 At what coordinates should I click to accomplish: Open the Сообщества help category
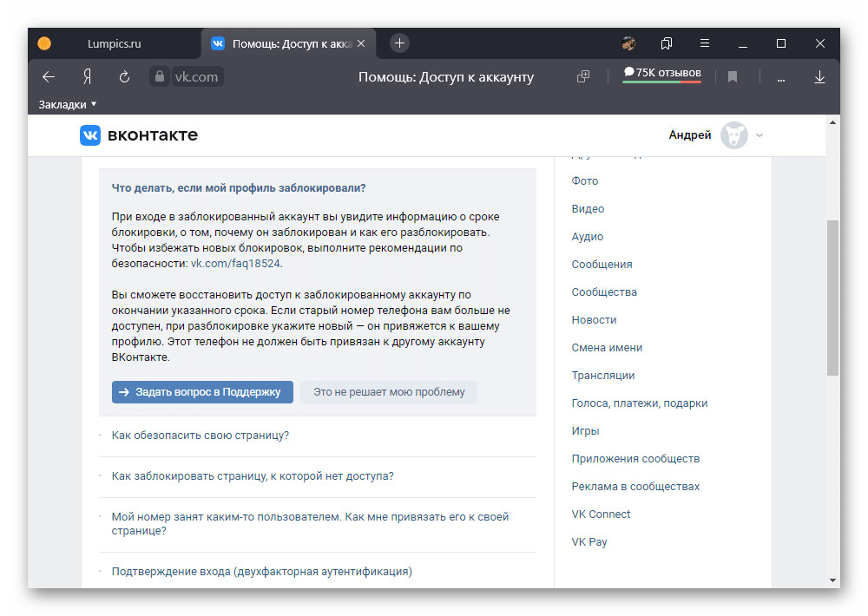point(604,292)
